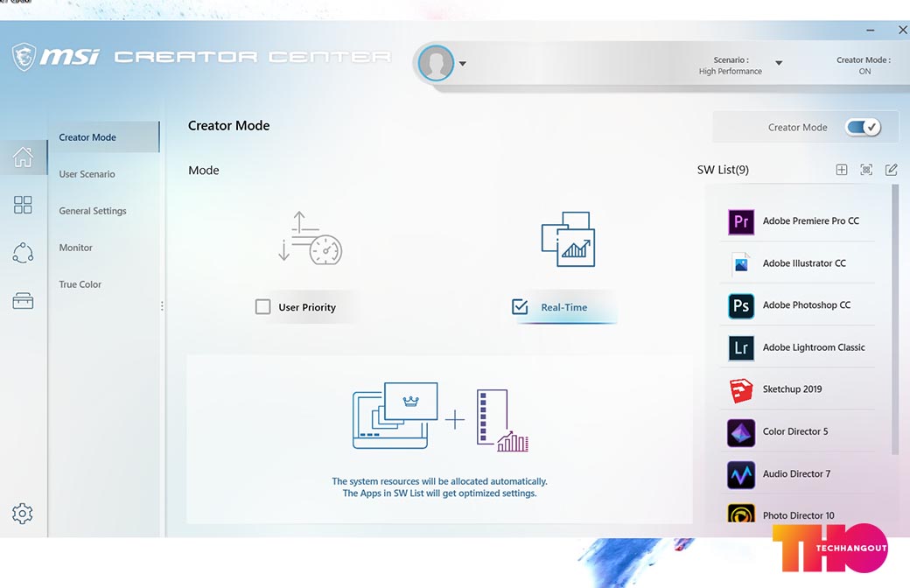
Task: Switch to Monitor in side menu
Action: [x=75, y=248]
